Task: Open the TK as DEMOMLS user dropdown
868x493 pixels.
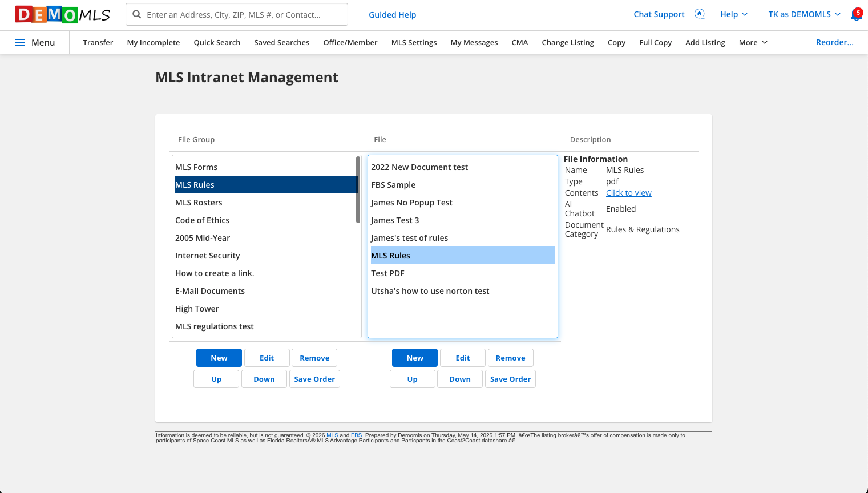Action: [x=805, y=14]
